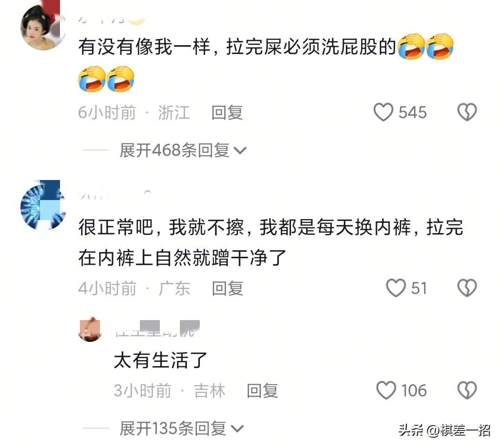
Task: Select comment text 很正常吧，我就不擦
Action: click(161, 227)
